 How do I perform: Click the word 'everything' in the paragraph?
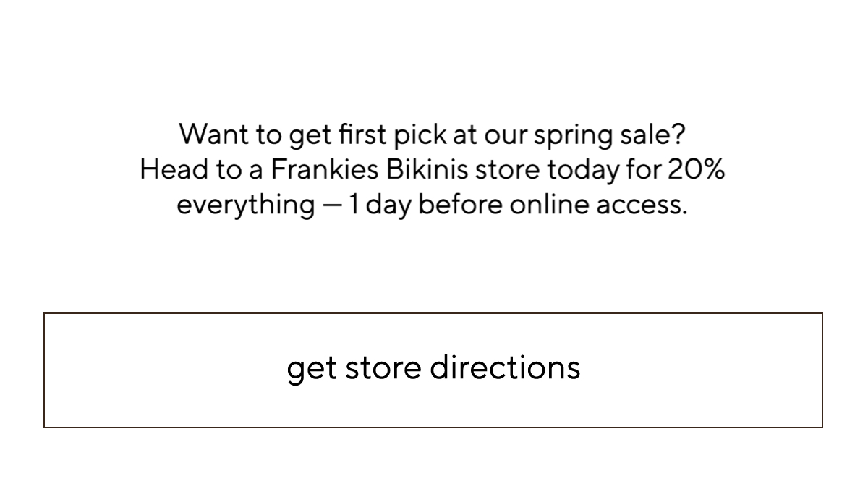click(x=245, y=206)
